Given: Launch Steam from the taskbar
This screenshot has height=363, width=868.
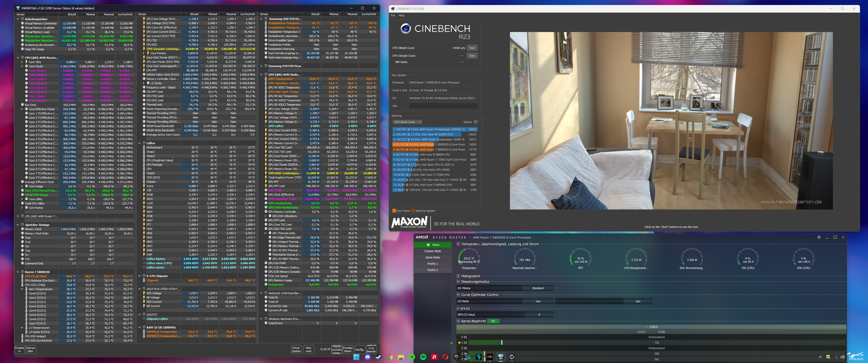Looking at the screenshot, I should (x=378, y=357).
